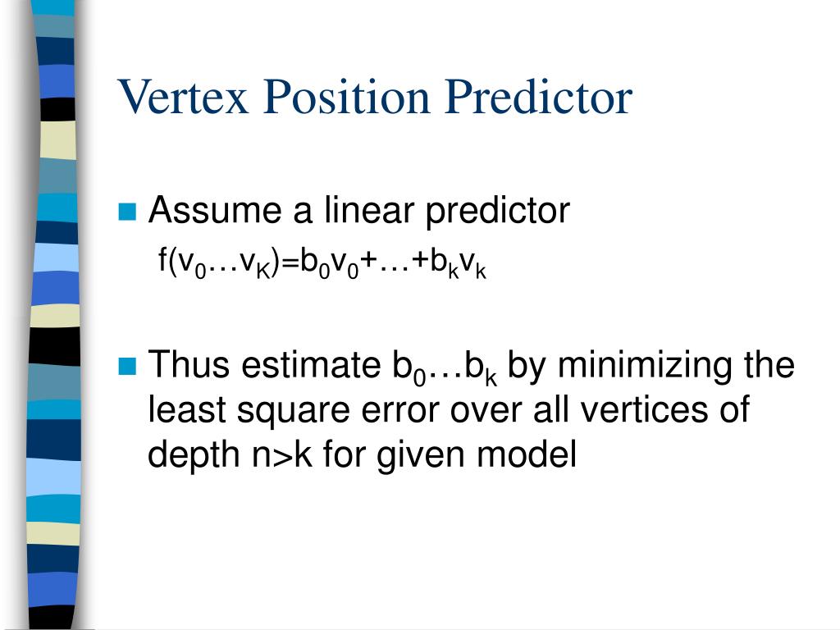
Task: Click the "Assume a linear predictor" text
Action: [359, 211]
